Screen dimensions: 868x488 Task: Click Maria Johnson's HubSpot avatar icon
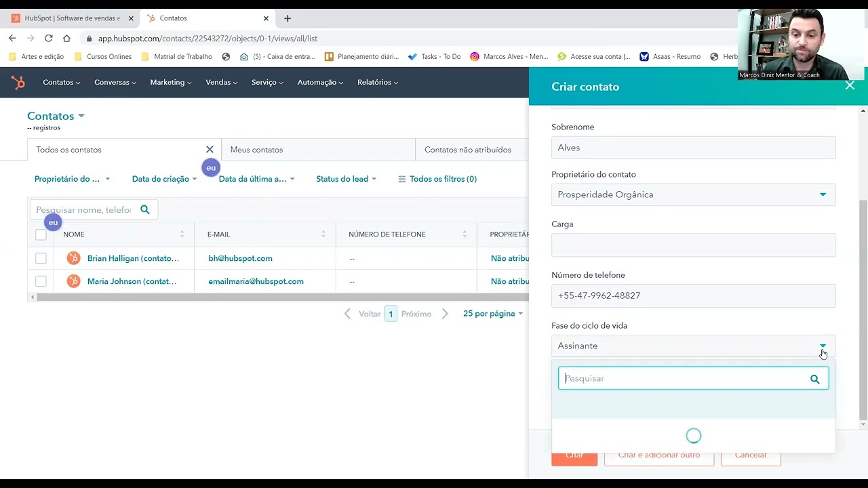(x=73, y=281)
